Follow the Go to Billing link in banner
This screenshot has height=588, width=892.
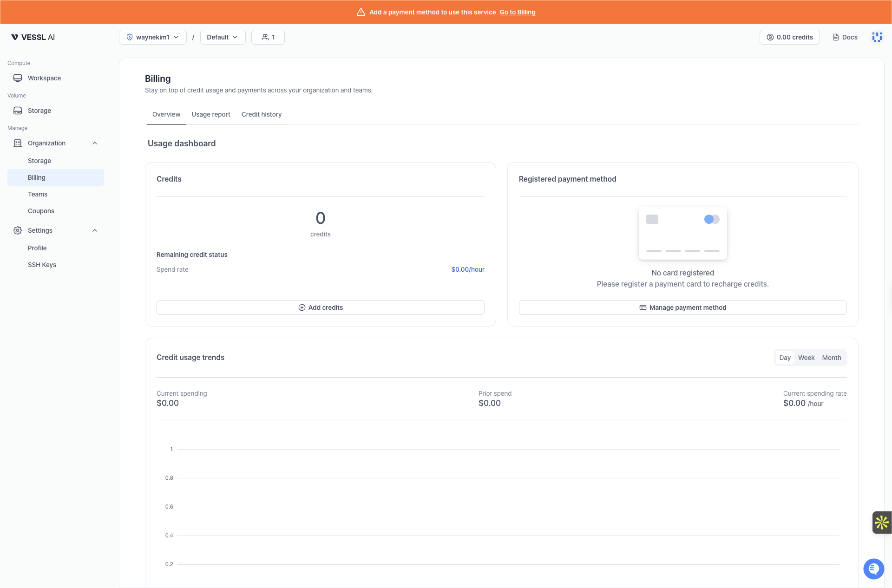pos(518,12)
